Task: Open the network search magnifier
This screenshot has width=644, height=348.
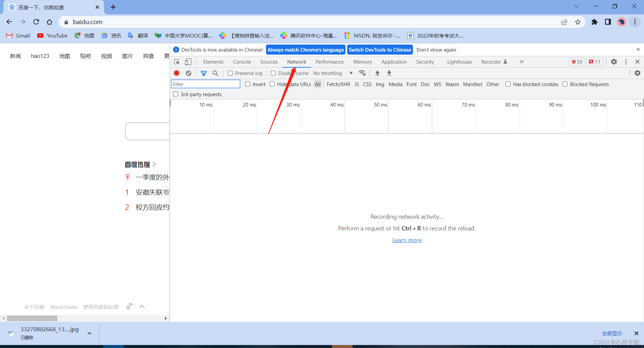Action: coord(215,73)
